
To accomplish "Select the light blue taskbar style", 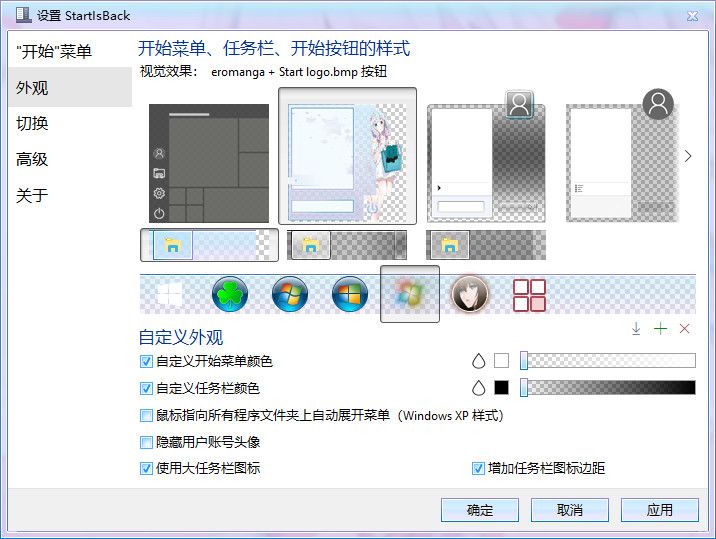I will tap(209, 245).
